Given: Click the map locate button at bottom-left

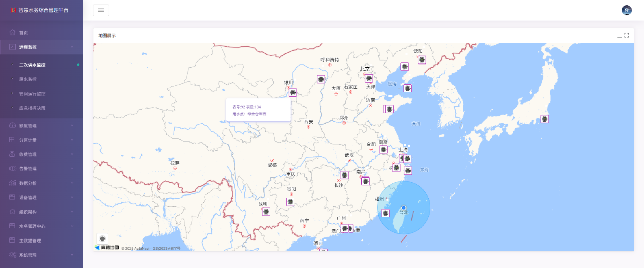Looking at the screenshot, I should [102, 239].
